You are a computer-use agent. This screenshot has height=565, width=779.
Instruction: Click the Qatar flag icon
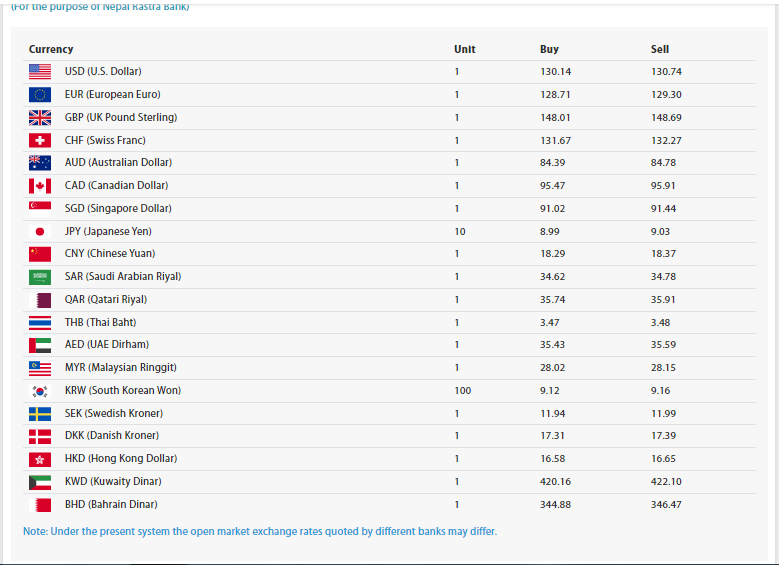[40, 300]
